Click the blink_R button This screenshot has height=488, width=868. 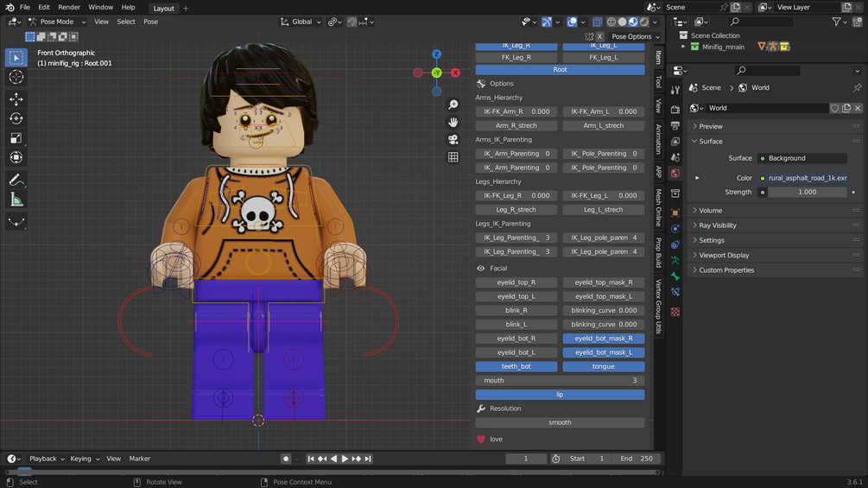516,310
